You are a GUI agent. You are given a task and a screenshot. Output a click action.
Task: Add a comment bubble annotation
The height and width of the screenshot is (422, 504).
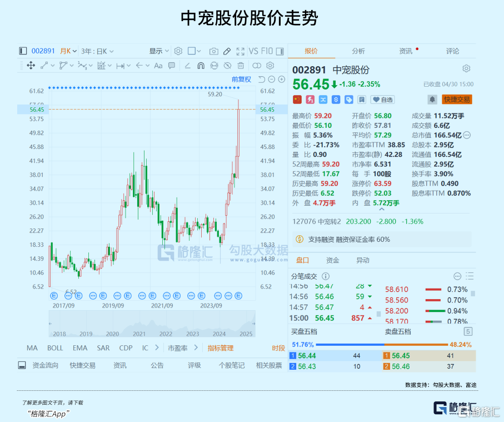click(x=172, y=66)
